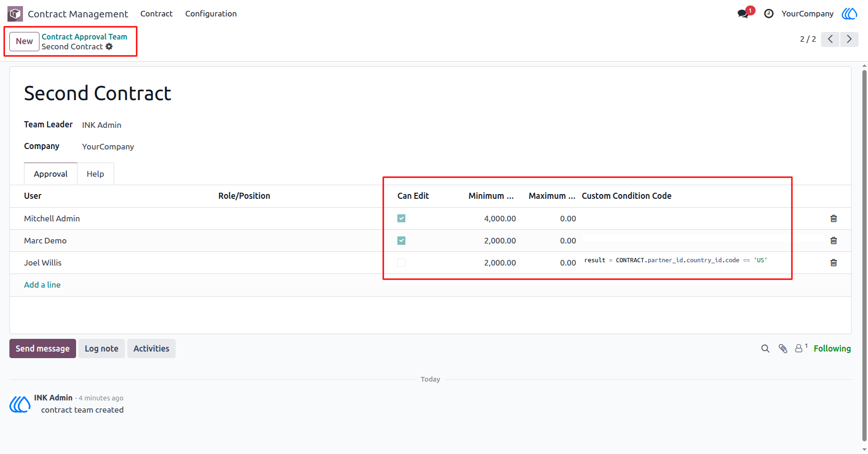Image resolution: width=868 pixels, height=454 pixels.
Task: Click the Contract Management app icon
Action: click(15, 14)
